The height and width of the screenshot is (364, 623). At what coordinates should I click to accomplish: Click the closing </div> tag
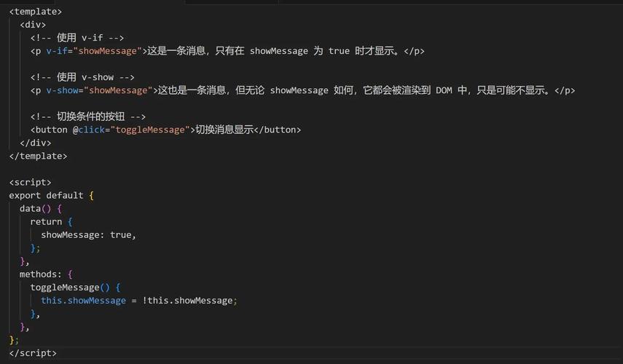(36, 143)
